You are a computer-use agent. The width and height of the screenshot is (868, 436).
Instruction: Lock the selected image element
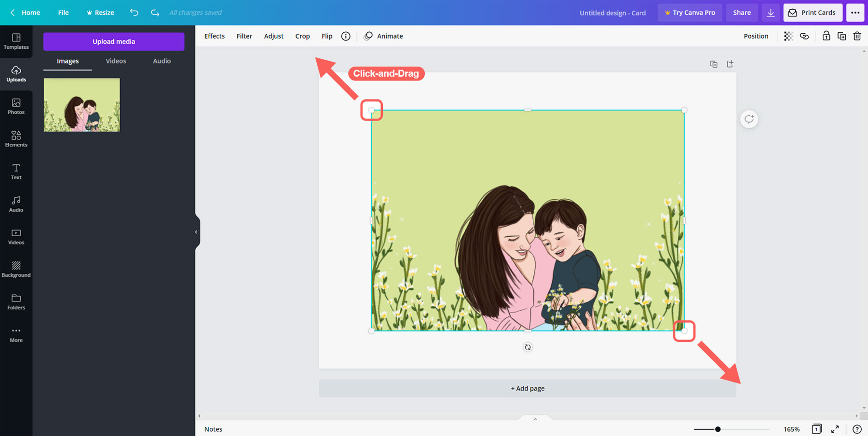(826, 36)
